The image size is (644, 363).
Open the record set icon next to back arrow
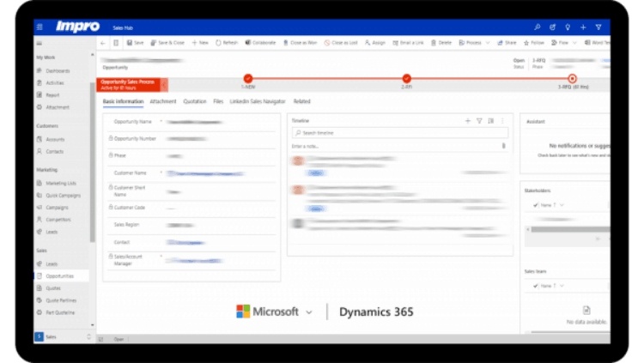[116, 43]
